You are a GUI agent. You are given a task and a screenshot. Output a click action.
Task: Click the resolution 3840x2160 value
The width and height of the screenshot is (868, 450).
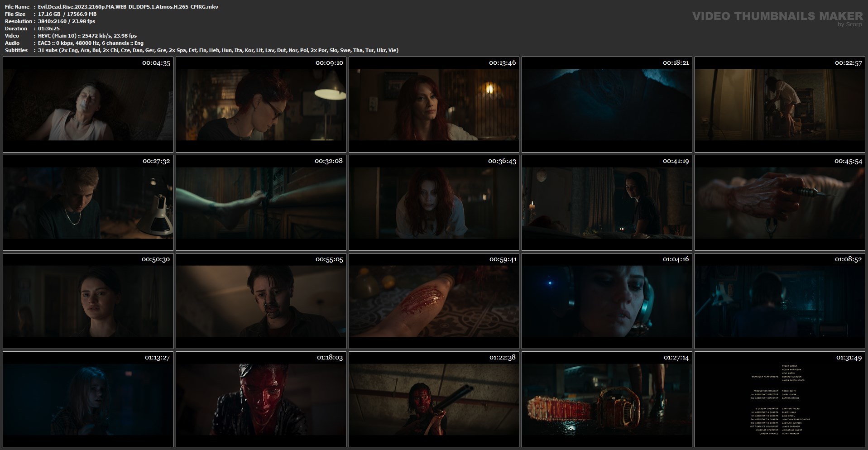coord(67,21)
